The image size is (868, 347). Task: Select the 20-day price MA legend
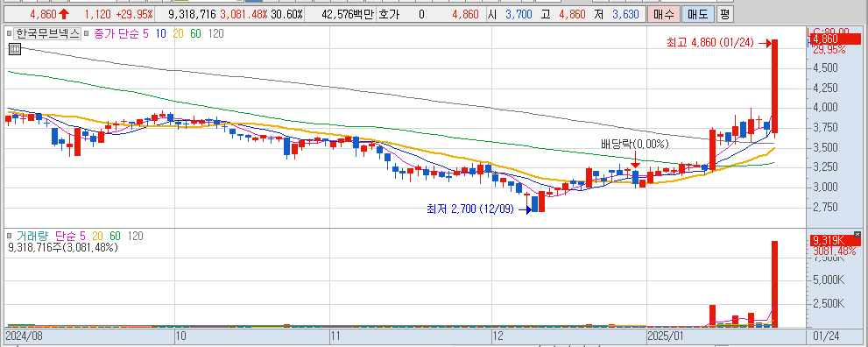click(179, 34)
